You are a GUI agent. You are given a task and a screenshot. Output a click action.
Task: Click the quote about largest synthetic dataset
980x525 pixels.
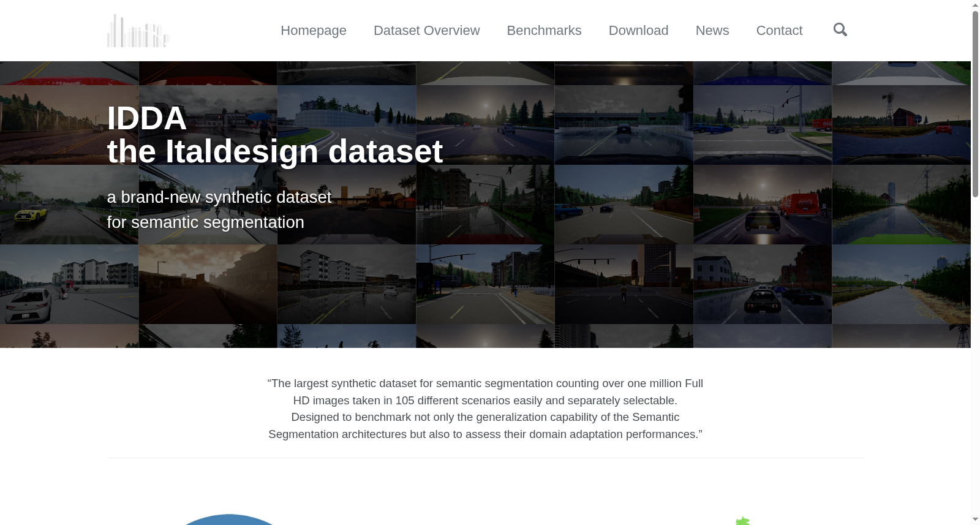(x=485, y=409)
